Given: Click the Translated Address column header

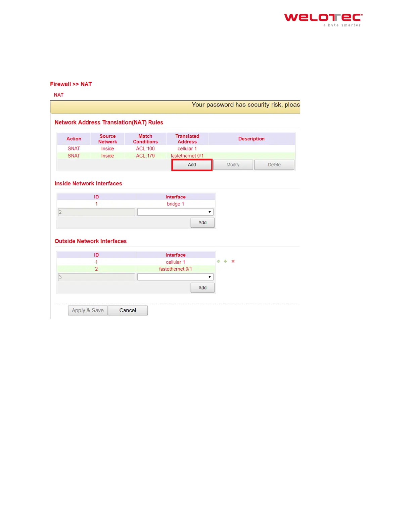Looking at the screenshot, I should point(187,139).
